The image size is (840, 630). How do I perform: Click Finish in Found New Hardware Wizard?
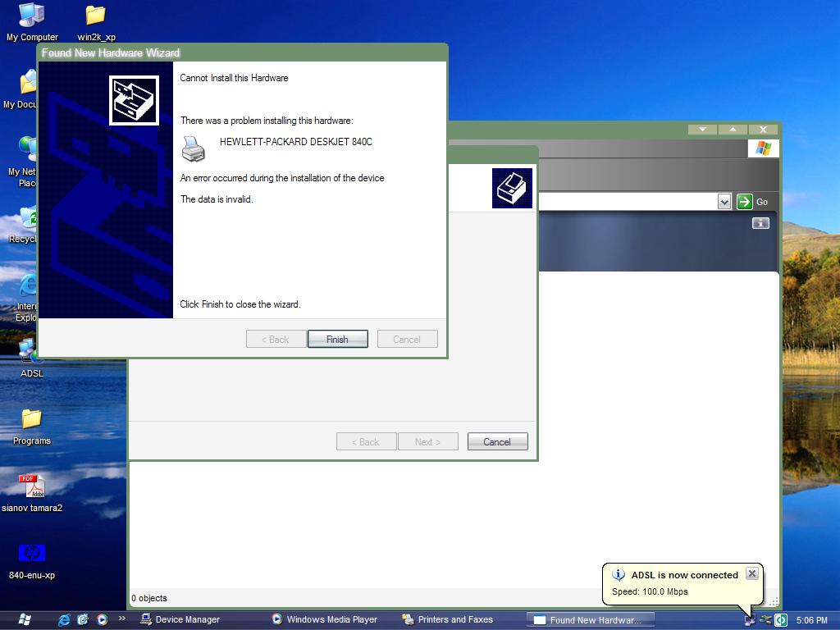(337, 339)
